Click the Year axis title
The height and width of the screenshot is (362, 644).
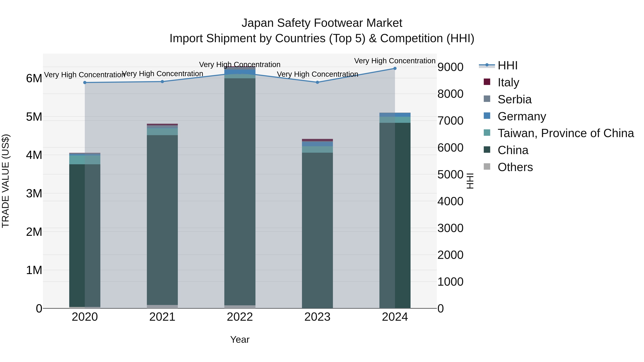pyautogui.click(x=240, y=339)
